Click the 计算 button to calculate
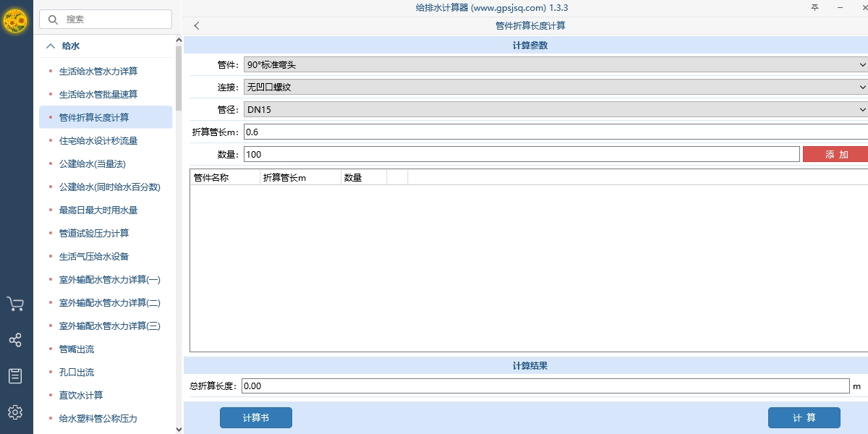Screen dimensions: 868x434 click(x=804, y=417)
